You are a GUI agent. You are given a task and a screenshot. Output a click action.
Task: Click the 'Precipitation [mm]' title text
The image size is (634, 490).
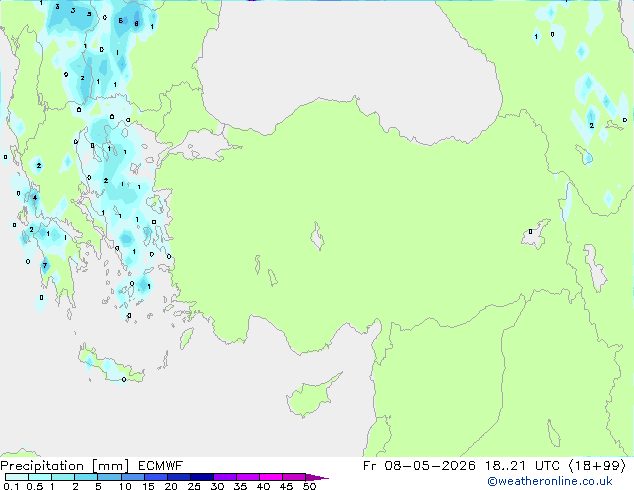tap(65, 466)
